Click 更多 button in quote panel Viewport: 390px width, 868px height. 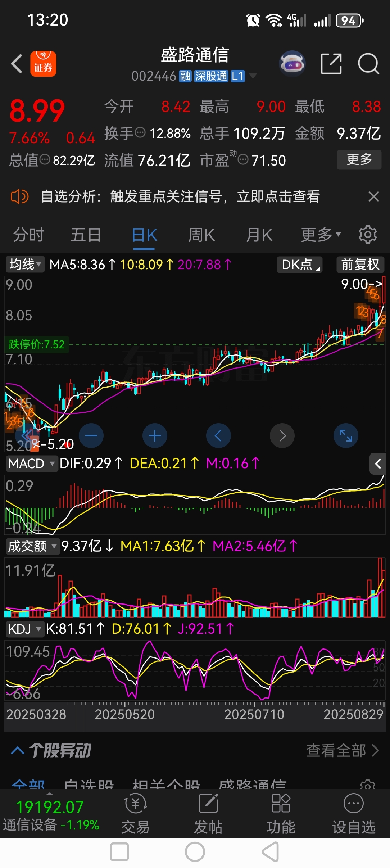coord(359,159)
